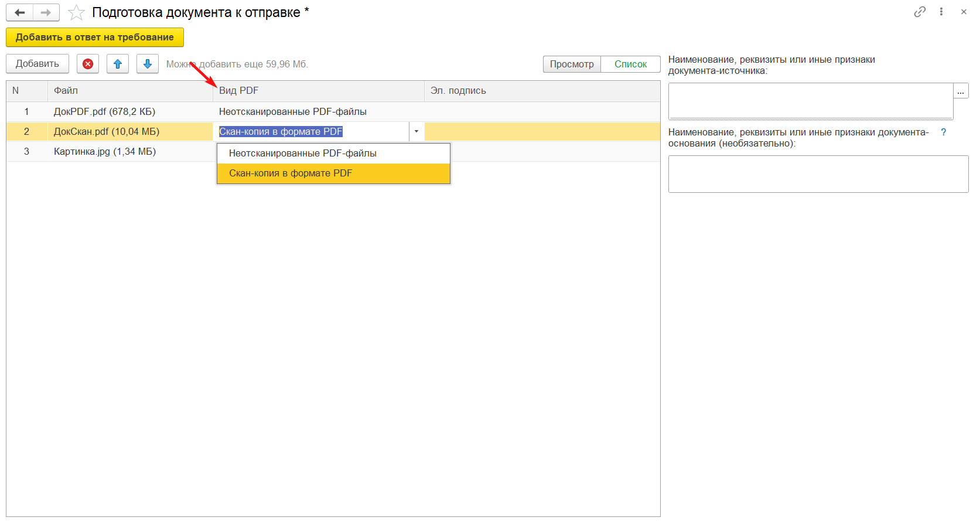Add page to favorites with star icon
Image resolution: width=980 pixels, height=524 pixels.
click(77, 12)
